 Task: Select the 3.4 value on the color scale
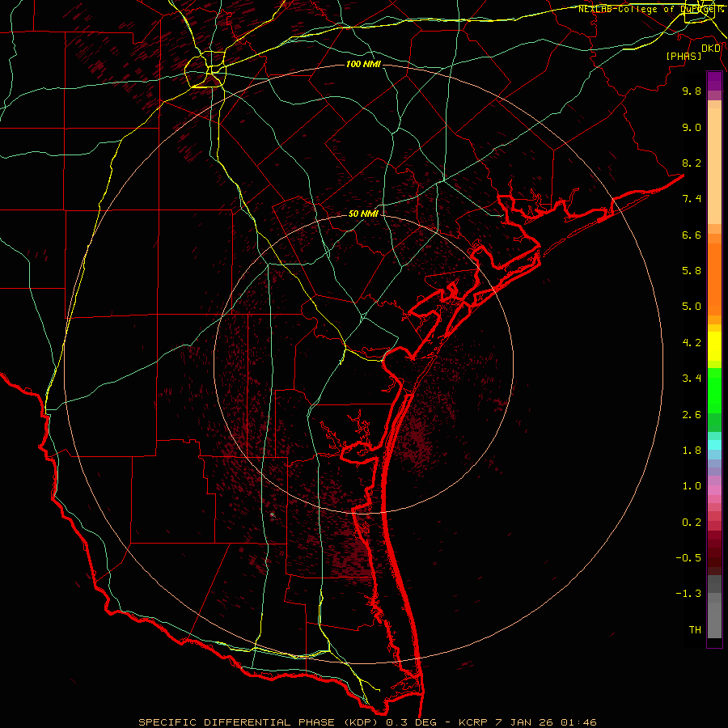pos(692,378)
